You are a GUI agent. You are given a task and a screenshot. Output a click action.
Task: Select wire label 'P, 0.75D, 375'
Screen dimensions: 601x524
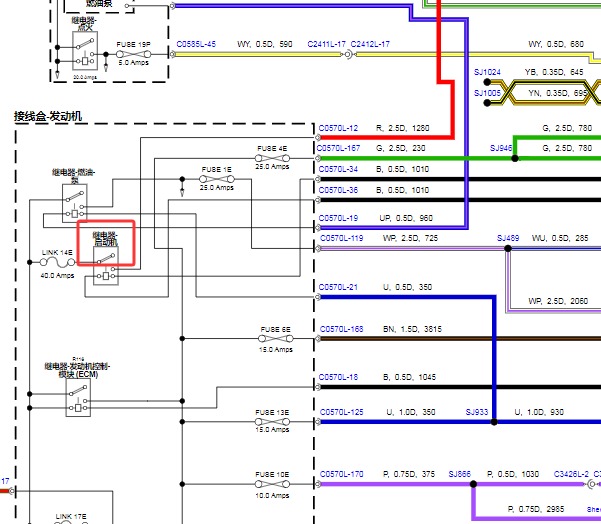[x=409, y=474]
